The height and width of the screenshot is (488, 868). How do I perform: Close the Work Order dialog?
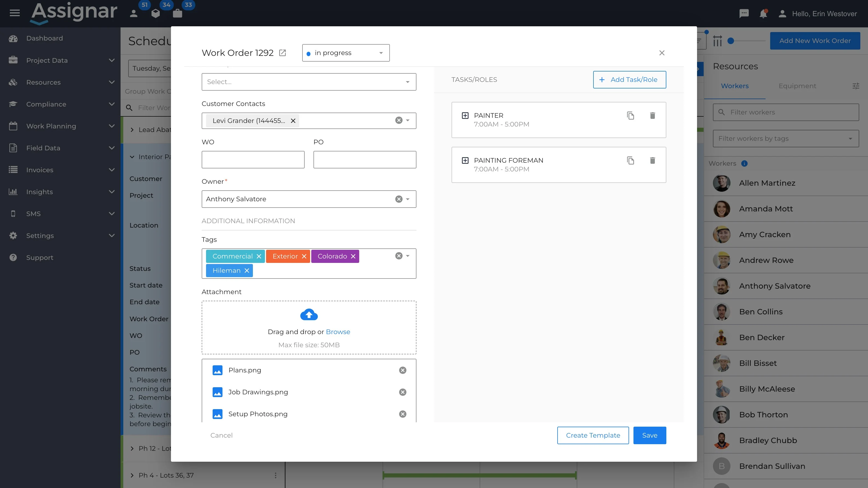[662, 53]
